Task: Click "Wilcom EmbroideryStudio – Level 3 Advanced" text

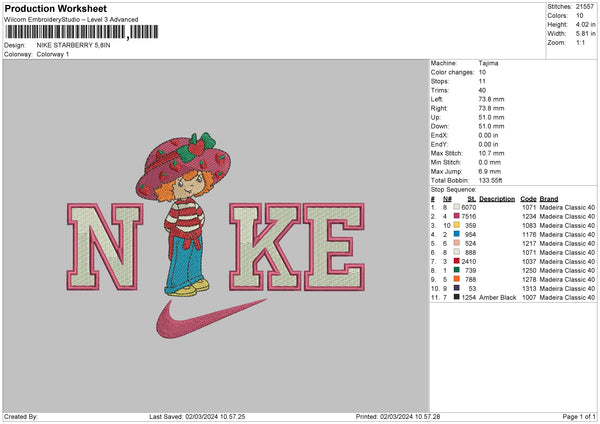Action: pos(71,20)
